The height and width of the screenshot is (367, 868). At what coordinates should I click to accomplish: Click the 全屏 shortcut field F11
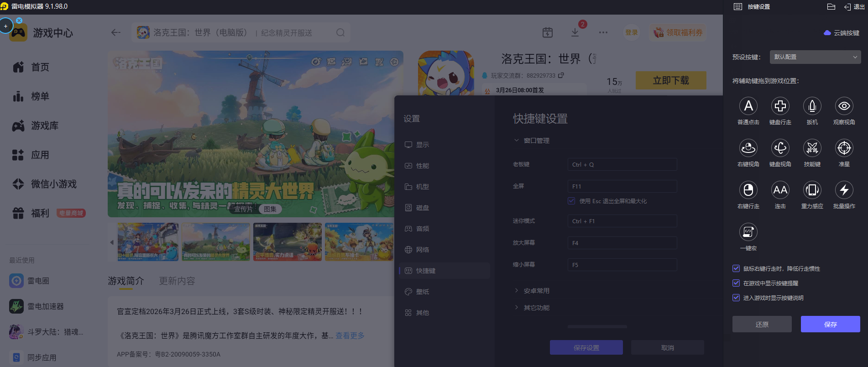coord(622,186)
